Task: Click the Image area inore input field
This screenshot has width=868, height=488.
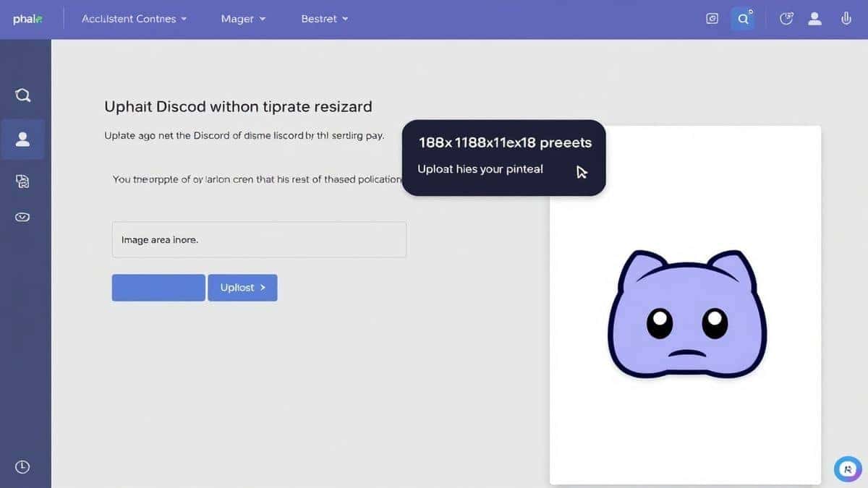Action: point(259,239)
